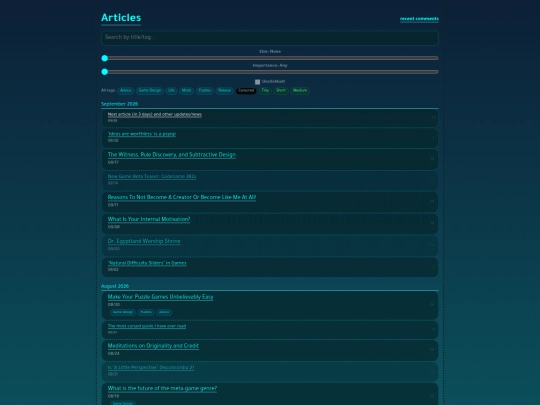Toggle the Censored tag
The image size is (540, 405).
pyautogui.click(x=246, y=91)
